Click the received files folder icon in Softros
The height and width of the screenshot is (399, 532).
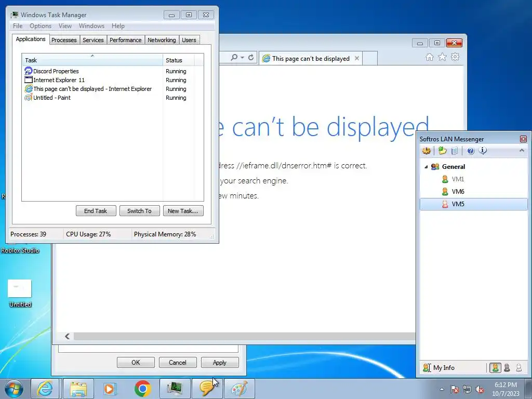pyautogui.click(x=442, y=151)
